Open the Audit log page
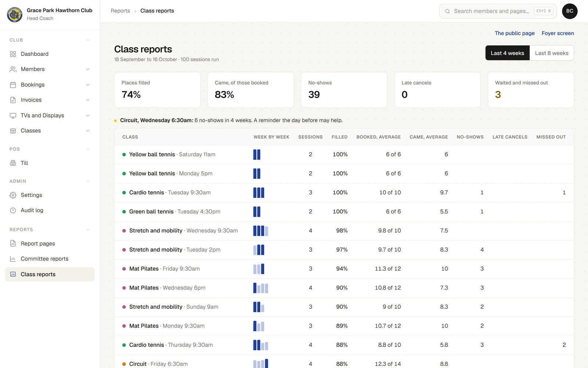588x368 pixels. pyautogui.click(x=50, y=210)
